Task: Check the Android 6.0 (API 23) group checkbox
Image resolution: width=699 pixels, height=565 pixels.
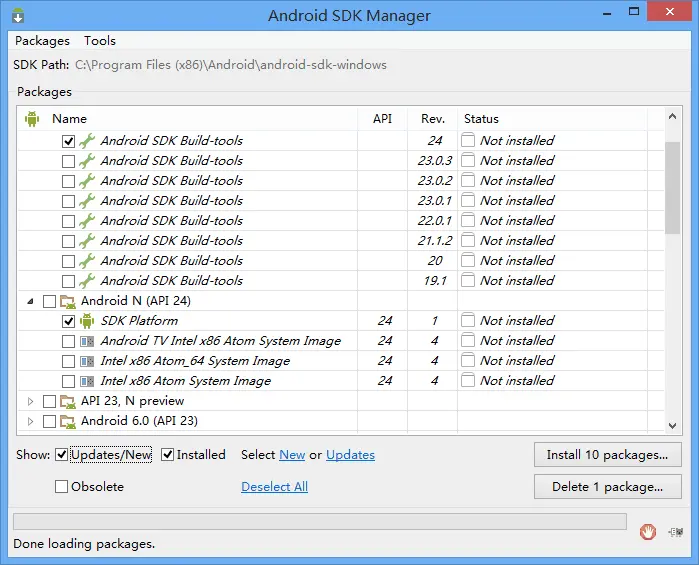Action: [49, 421]
